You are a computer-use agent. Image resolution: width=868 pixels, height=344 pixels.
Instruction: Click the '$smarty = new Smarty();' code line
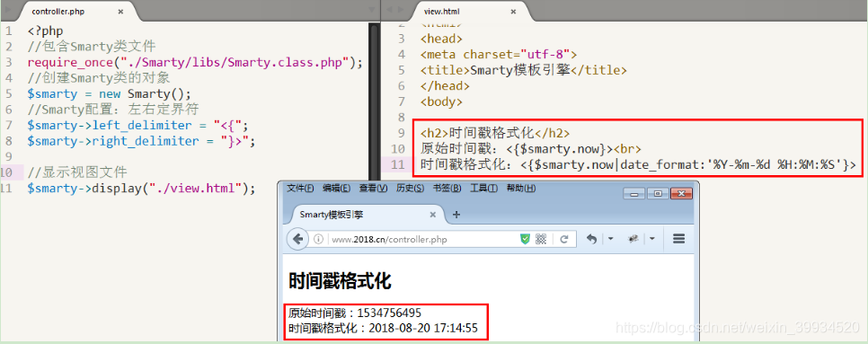(x=109, y=93)
